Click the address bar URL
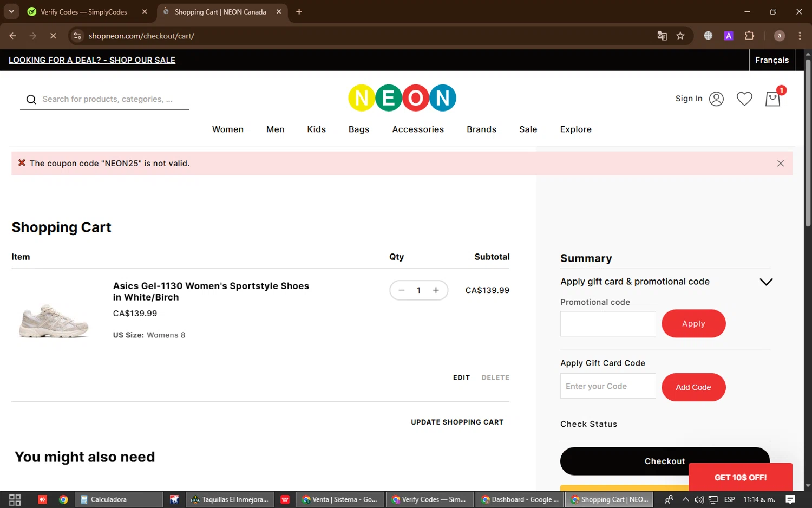Screen dimensions: 812x508 pyautogui.click(x=141, y=36)
